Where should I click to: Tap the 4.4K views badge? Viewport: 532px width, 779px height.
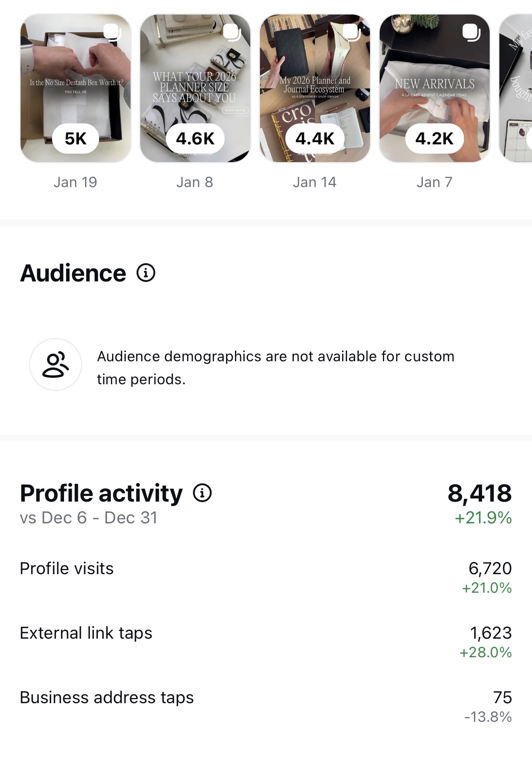[315, 139]
